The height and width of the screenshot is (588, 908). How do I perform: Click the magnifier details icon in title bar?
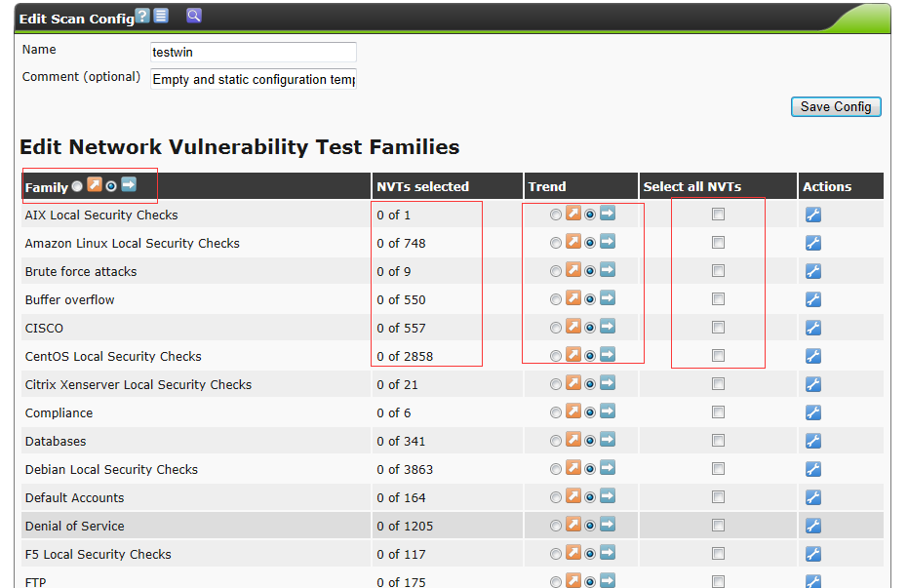(194, 16)
